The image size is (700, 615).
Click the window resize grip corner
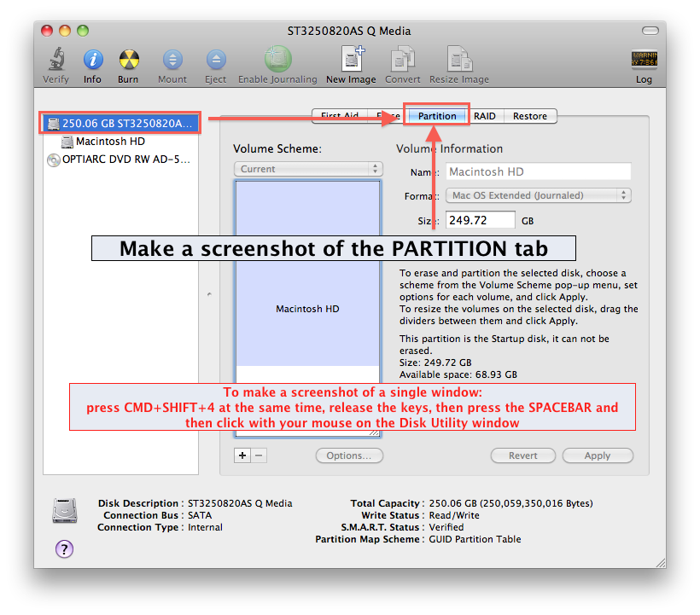tap(661, 563)
